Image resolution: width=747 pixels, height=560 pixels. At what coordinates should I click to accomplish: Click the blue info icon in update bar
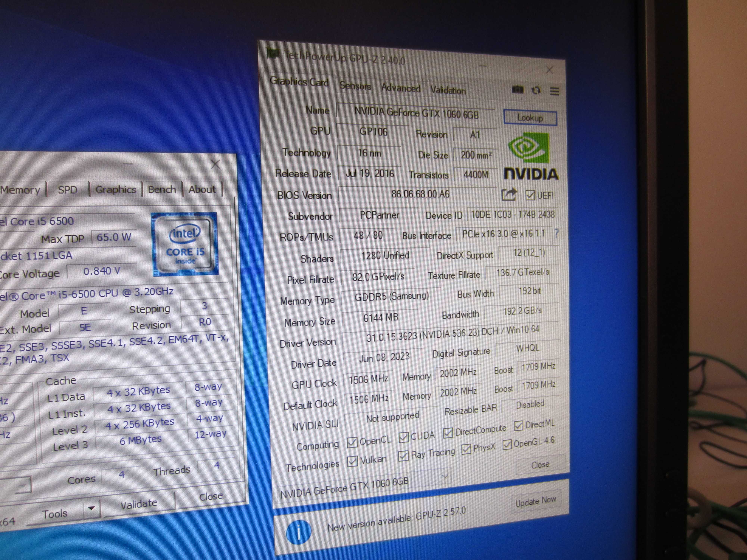299,532
